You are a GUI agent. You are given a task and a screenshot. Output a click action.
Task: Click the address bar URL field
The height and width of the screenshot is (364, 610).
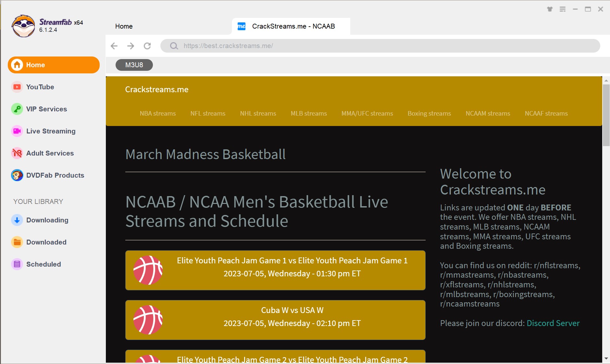(380, 46)
